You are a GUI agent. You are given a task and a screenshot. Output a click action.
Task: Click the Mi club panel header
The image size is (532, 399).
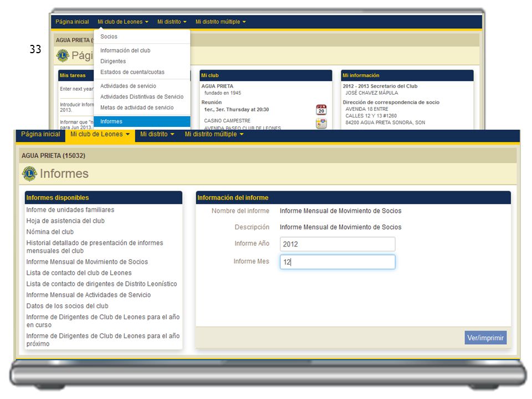click(265, 75)
